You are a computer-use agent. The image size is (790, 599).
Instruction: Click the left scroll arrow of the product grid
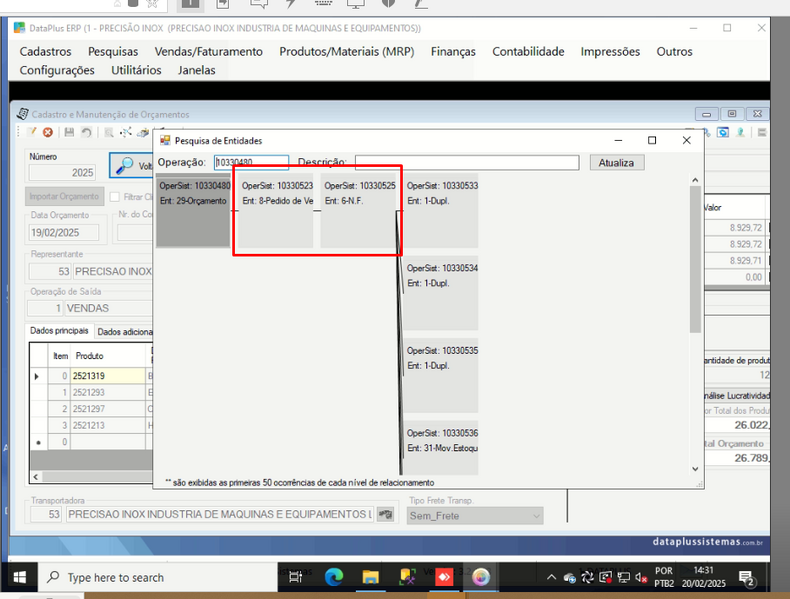click(x=36, y=476)
